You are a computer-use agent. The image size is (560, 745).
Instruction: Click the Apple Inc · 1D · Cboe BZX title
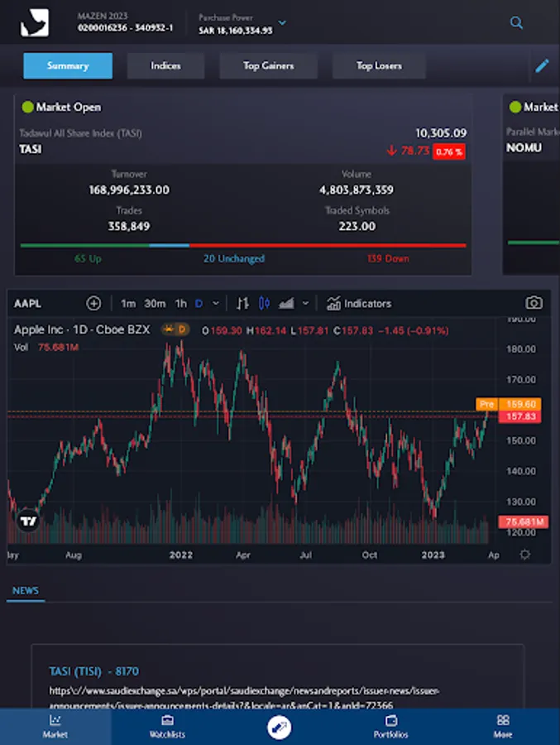82,329
